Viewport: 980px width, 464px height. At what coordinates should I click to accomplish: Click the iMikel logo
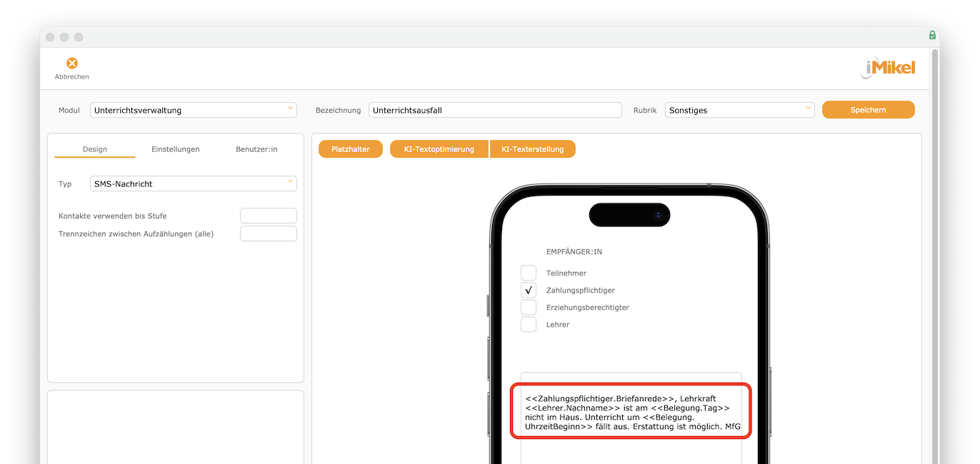[x=887, y=68]
